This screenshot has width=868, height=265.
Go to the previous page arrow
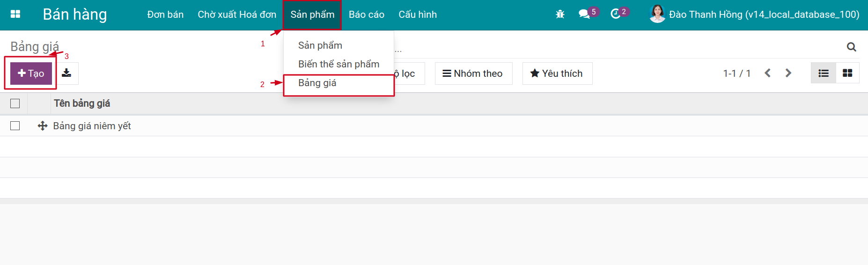click(768, 73)
